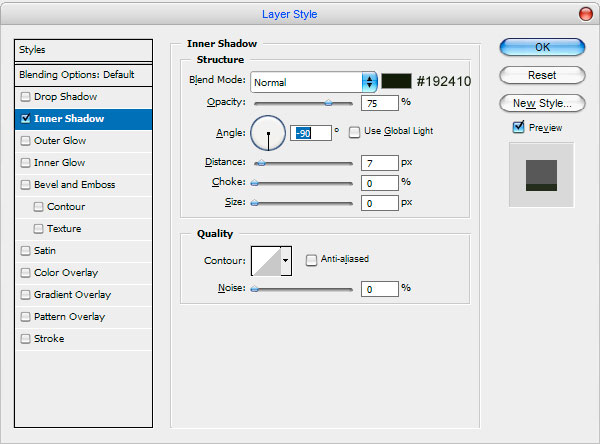
Task: Open the Stroke settings row
Action: (x=83, y=339)
